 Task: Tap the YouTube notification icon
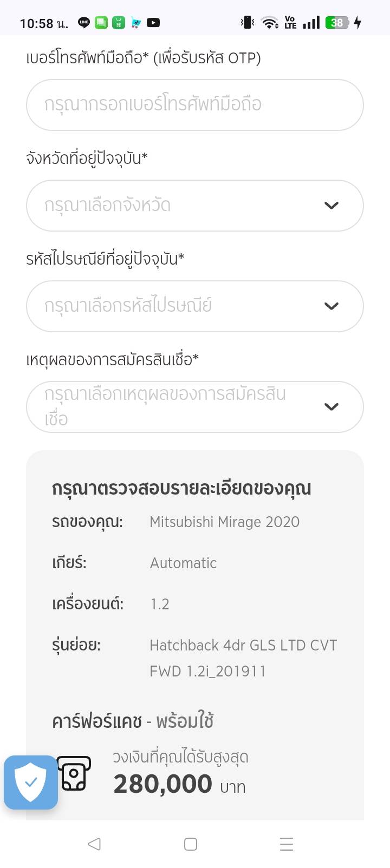coord(153,23)
